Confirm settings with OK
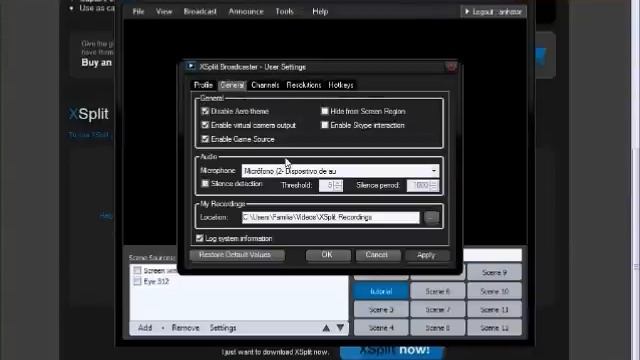640x360 pixels. point(328,255)
